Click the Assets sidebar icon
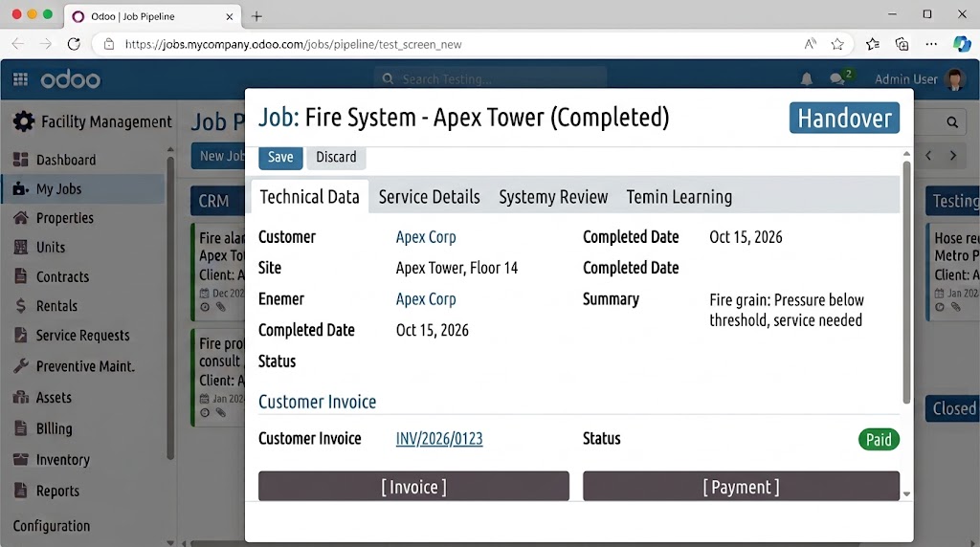The height and width of the screenshot is (547, 980). [x=21, y=397]
